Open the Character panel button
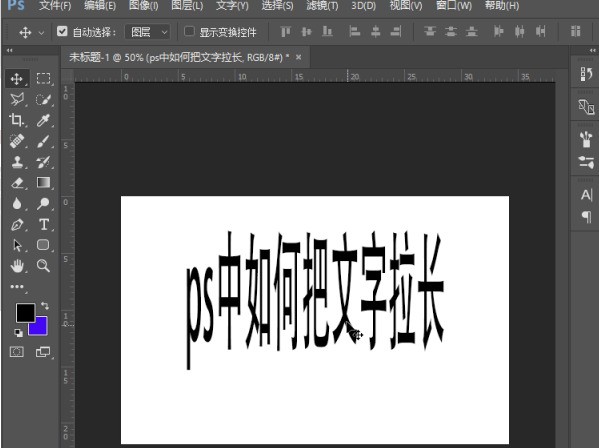 tap(586, 195)
